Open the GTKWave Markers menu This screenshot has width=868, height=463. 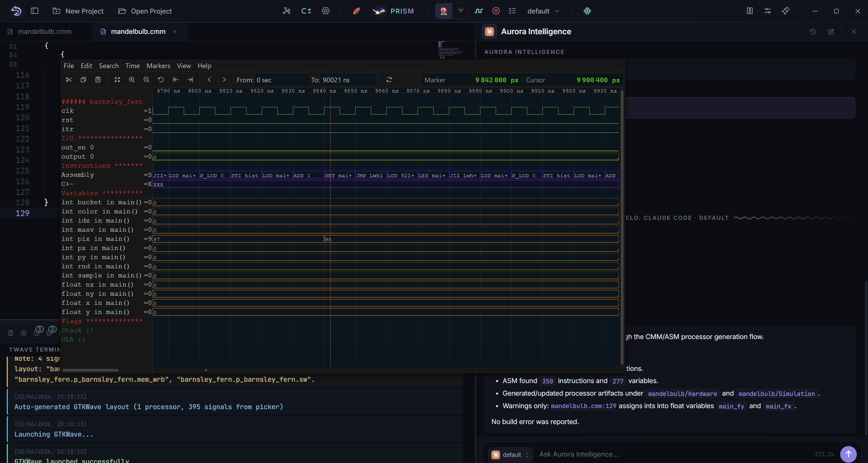158,66
